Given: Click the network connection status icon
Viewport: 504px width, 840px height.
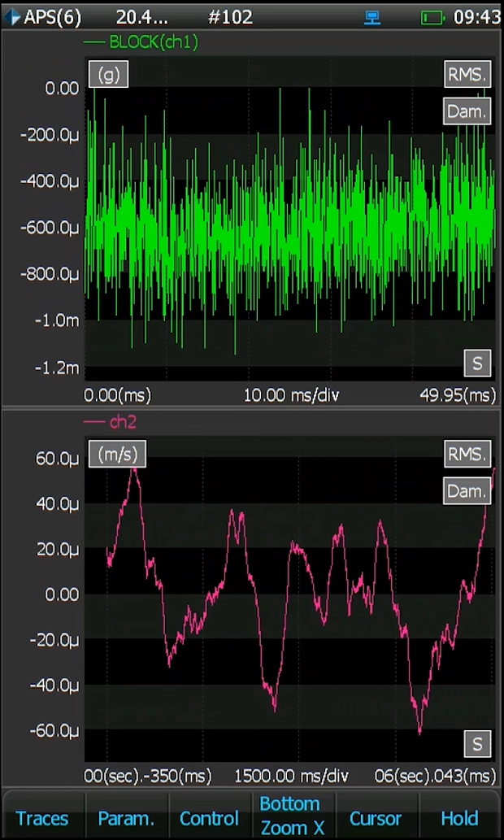Looking at the screenshot, I should tap(372, 17).
